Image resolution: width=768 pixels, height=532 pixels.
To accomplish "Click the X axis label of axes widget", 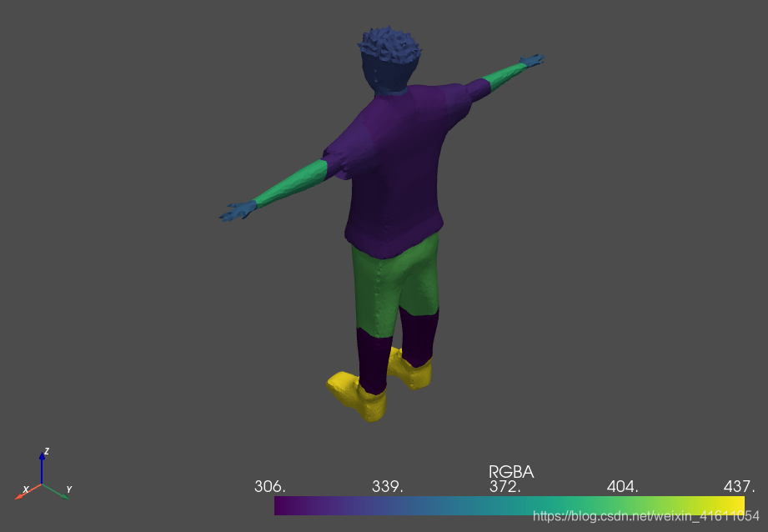I will (26, 489).
